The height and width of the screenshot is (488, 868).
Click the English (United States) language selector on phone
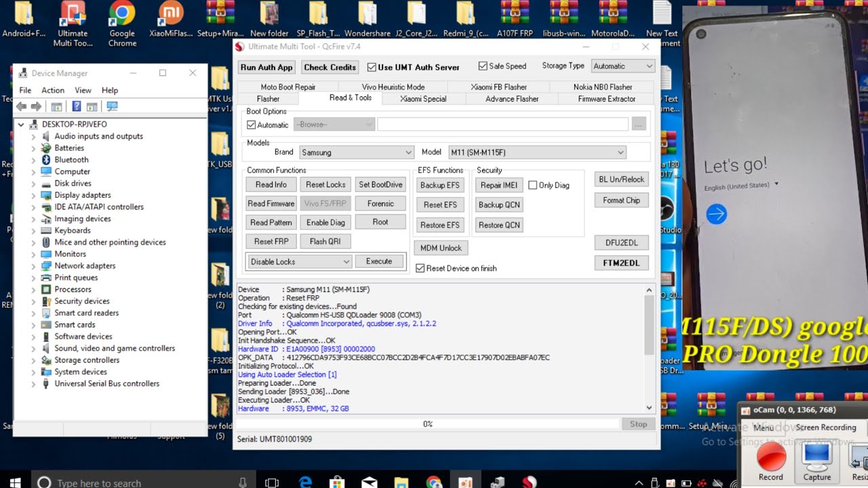741,185
